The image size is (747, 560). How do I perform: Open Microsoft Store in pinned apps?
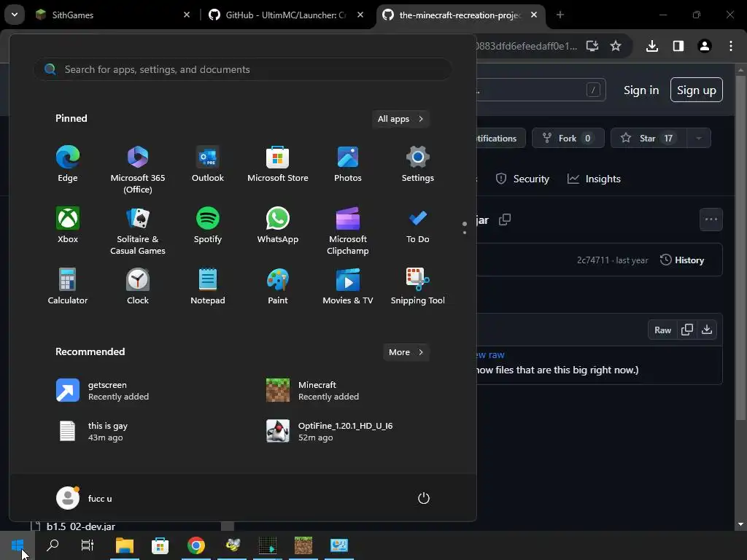[x=278, y=164]
